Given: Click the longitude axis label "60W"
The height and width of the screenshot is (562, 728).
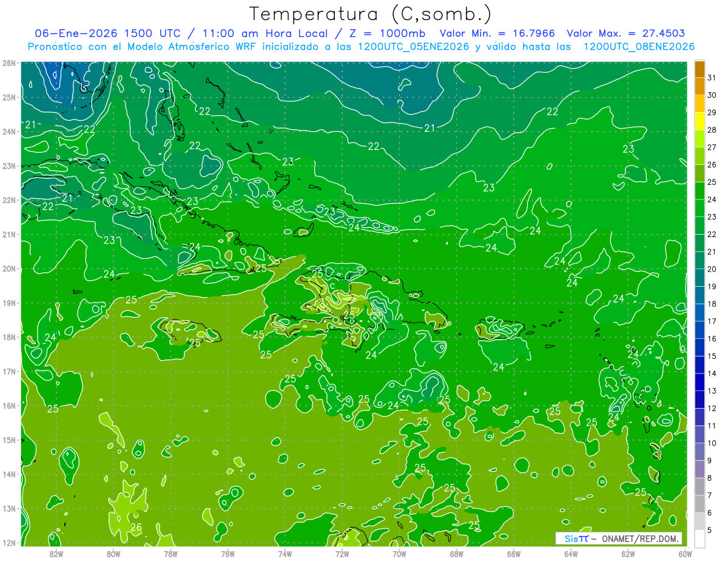Looking at the screenshot, I should pyautogui.click(x=685, y=554).
